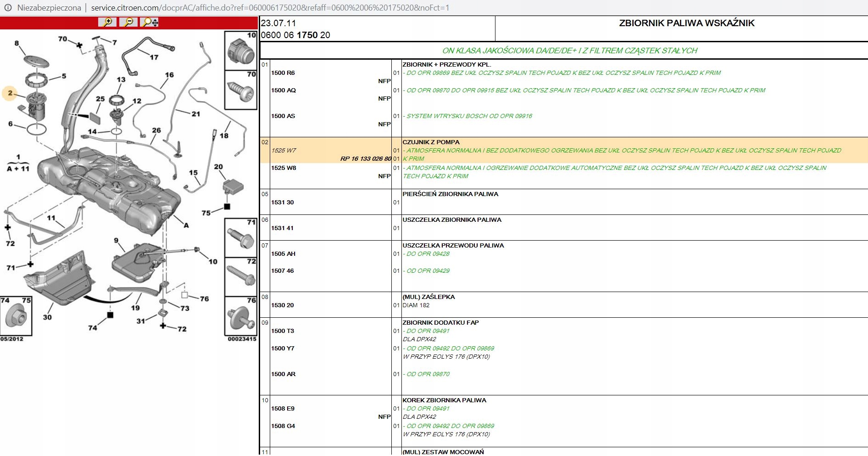Open the part 76 clip thumbnail
This screenshot has height=456, width=868.
pos(241,316)
